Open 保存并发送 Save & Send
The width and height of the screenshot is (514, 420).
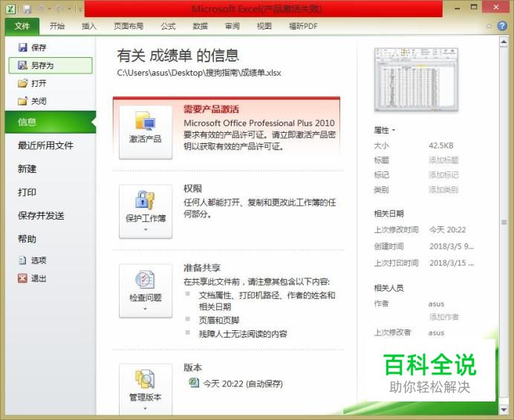(42, 216)
